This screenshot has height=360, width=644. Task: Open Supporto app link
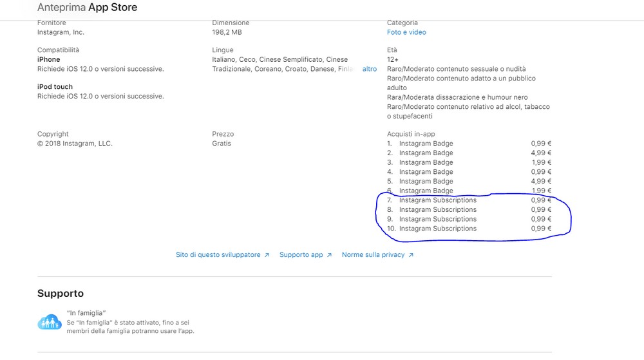click(x=305, y=254)
